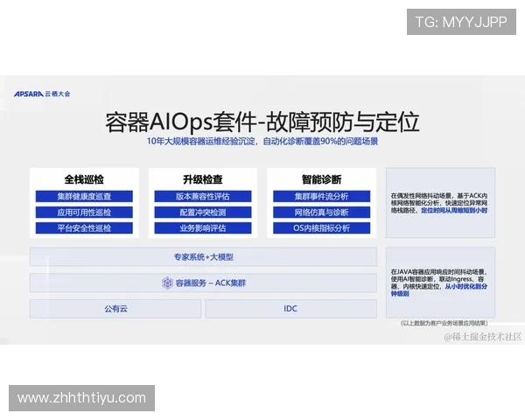Click the highlighted text 从小时优化到分钟级别

(439, 290)
